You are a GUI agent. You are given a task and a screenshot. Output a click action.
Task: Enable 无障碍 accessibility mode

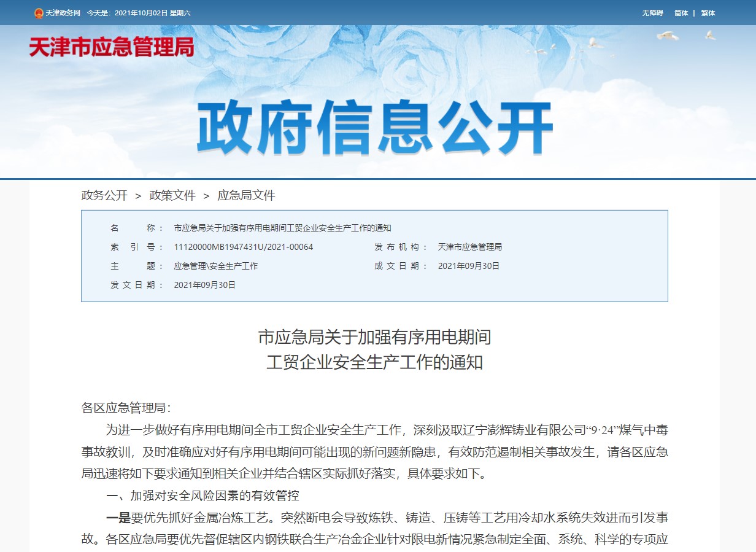click(x=652, y=13)
